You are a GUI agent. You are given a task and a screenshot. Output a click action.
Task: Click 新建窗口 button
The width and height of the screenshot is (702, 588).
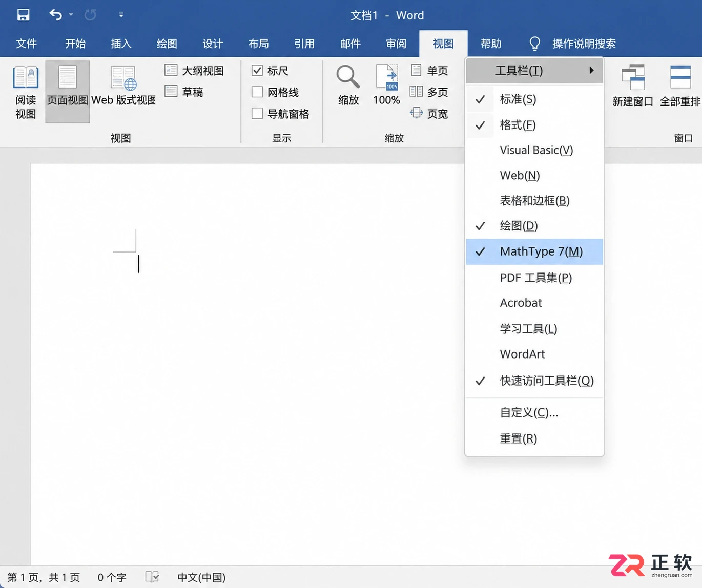[x=633, y=86]
